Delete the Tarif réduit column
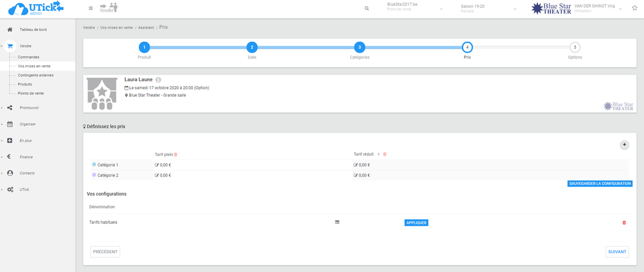 tap(385, 154)
